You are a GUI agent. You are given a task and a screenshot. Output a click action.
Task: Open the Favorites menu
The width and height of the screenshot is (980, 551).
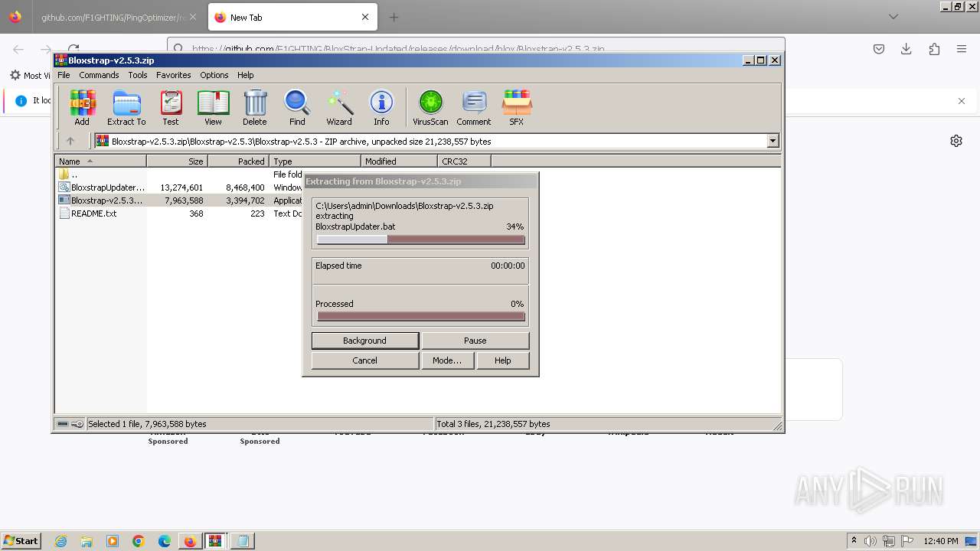[x=174, y=75]
